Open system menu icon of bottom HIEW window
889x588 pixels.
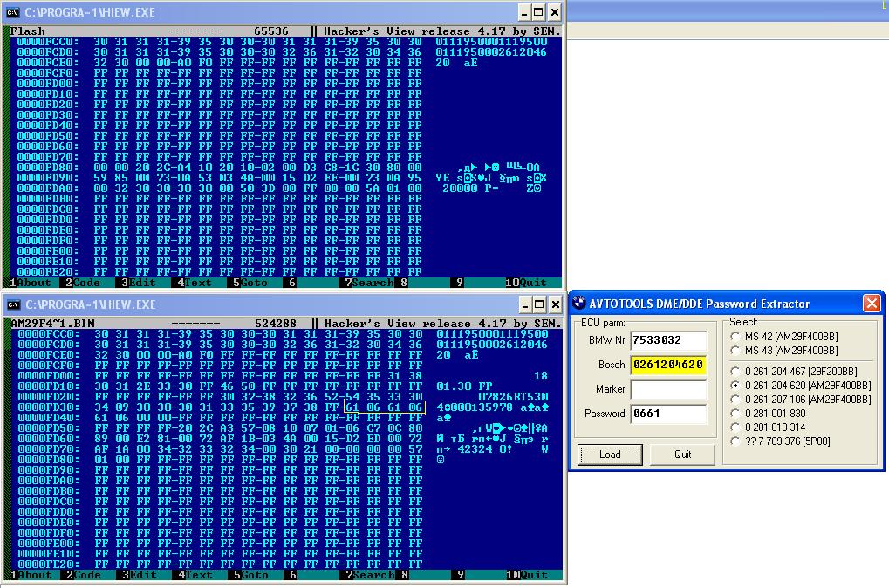(x=14, y=304)
